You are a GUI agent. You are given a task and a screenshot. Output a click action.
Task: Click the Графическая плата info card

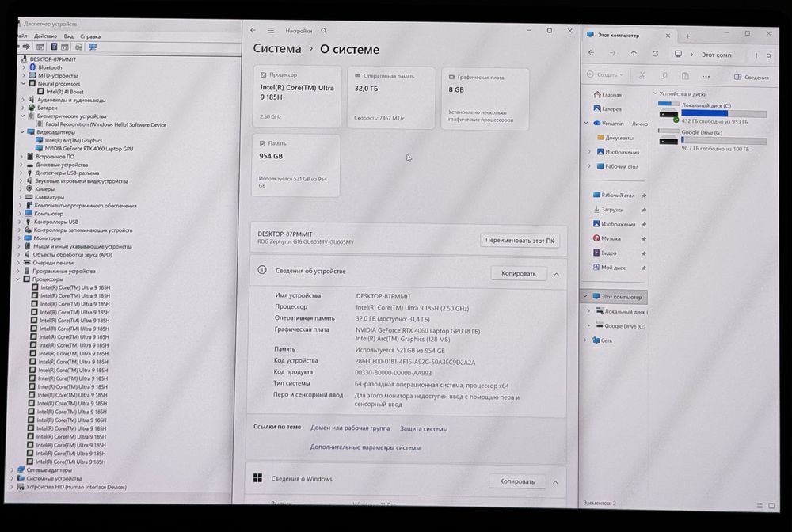pyautogui.click(x=485, y=99)
